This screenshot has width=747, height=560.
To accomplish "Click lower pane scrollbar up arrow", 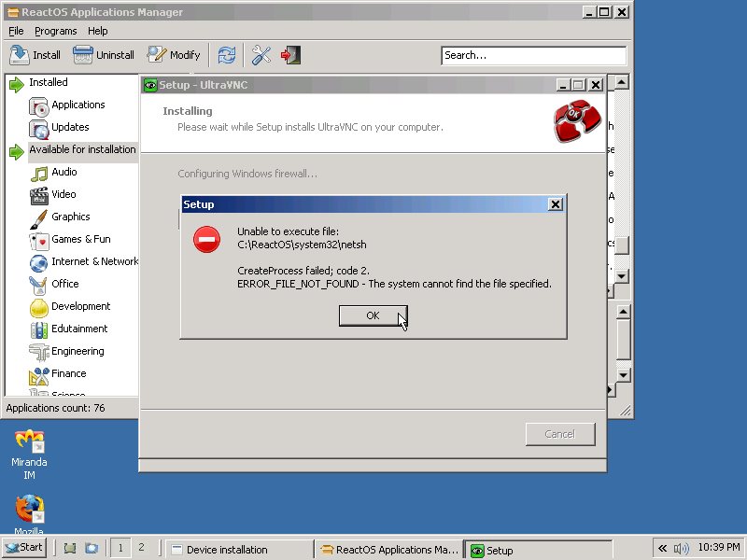I will [623, 313].
